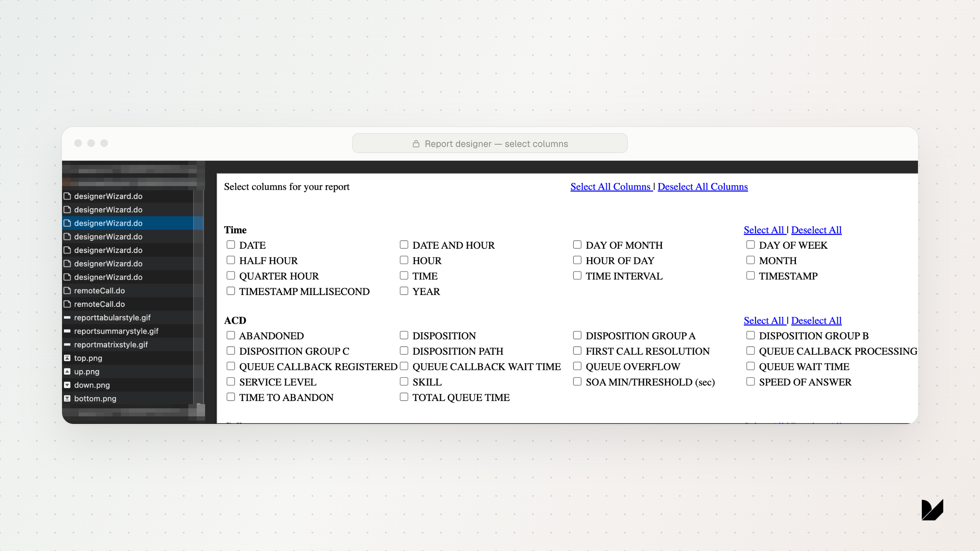Check the TIMESTAMP checkbox
Image resolution: width=980 pixels, height=551 pixels.
click(x=751, y=275)
